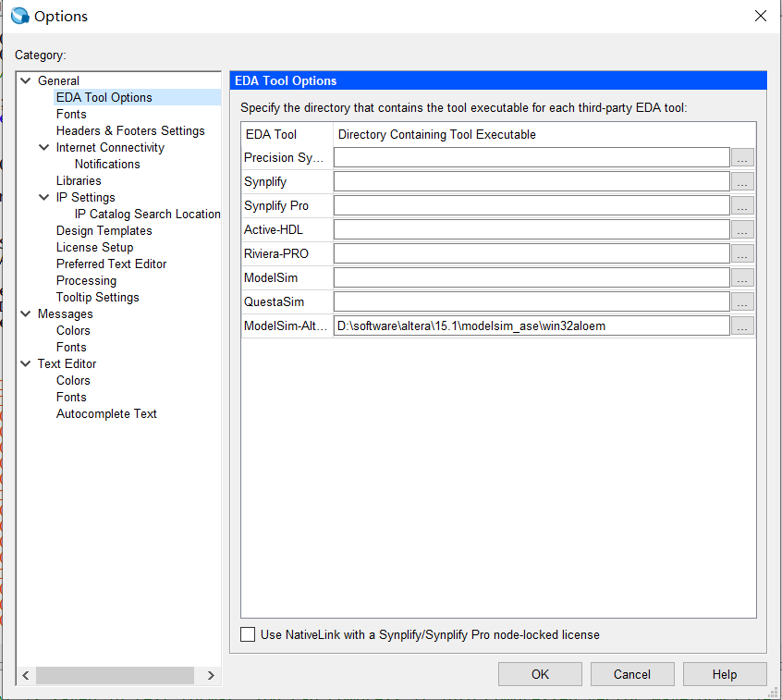Collapse the IP Settings branch

(43, 197)
